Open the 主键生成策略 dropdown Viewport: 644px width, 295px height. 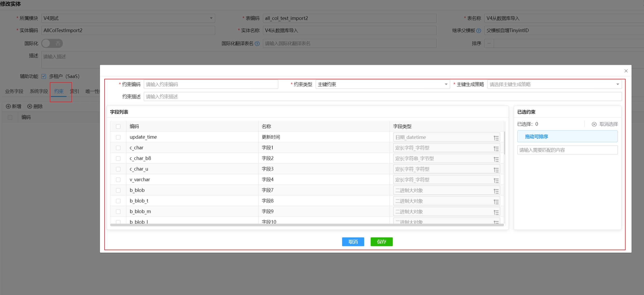(554, 84)
